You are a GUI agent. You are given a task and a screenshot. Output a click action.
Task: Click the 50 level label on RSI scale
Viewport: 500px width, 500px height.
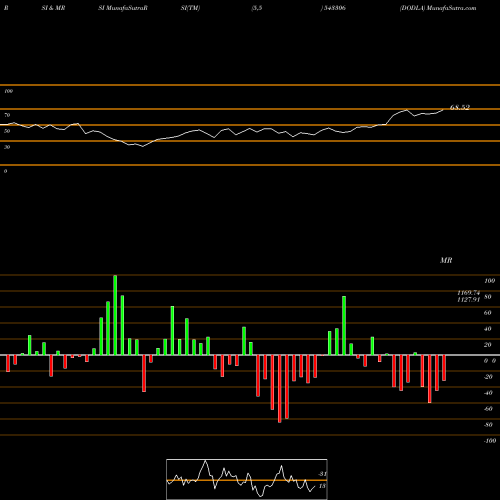tap(7, 131)
